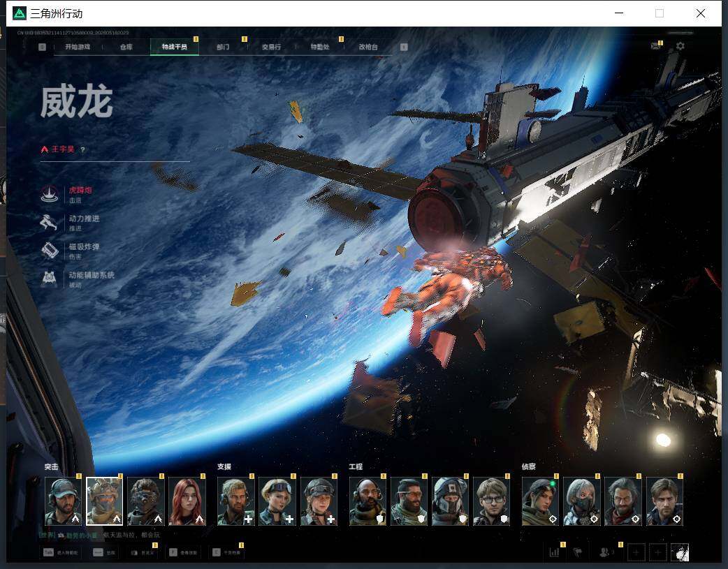
Task: Open the friends list icon
Action: click(605, 552)
